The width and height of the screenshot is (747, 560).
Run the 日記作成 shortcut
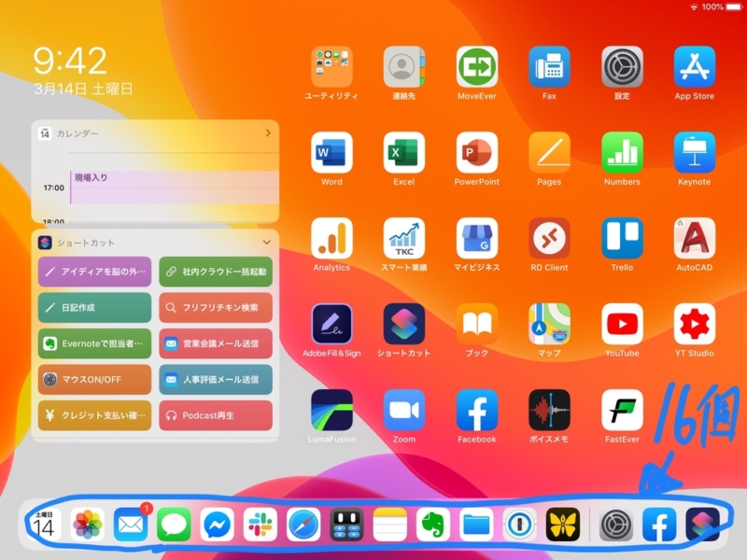95,308
